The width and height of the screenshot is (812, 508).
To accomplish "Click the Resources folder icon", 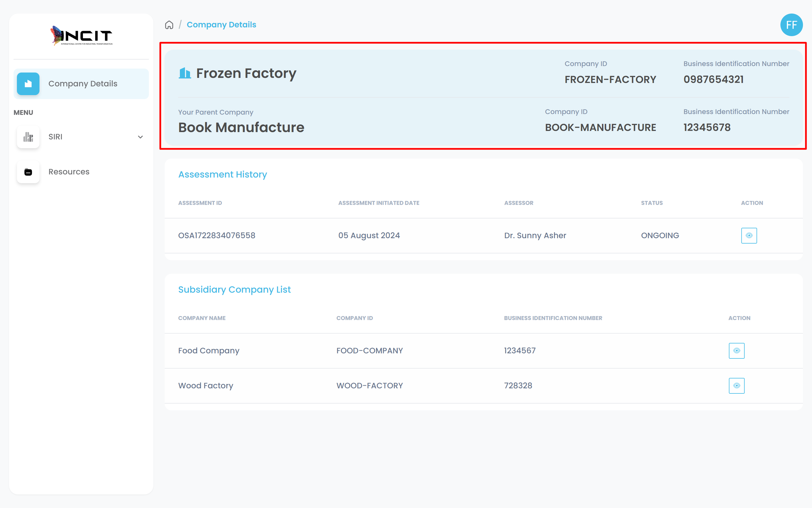I will 28,172.
